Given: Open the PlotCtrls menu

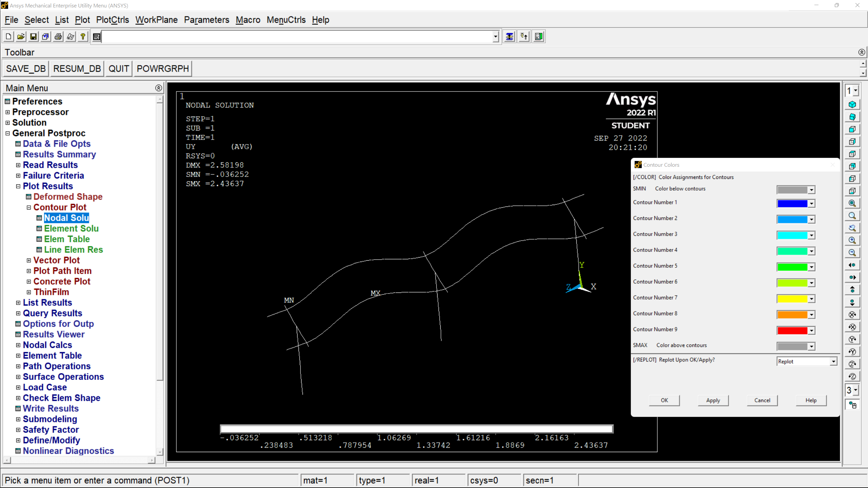Looking at the screenshot, I should tap(112, 20).
